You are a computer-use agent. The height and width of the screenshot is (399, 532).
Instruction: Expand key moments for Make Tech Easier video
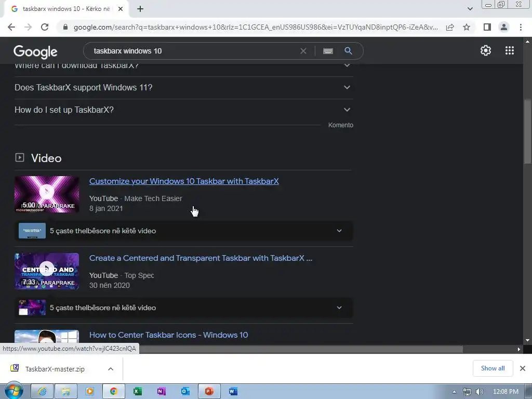183,231
